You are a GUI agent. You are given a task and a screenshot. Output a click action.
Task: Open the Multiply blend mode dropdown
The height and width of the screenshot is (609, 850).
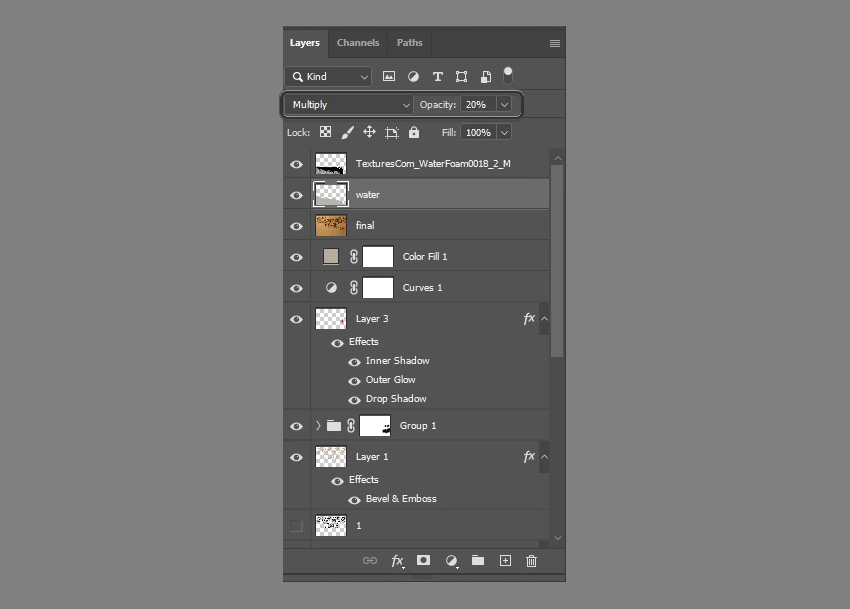coord(349,105)
